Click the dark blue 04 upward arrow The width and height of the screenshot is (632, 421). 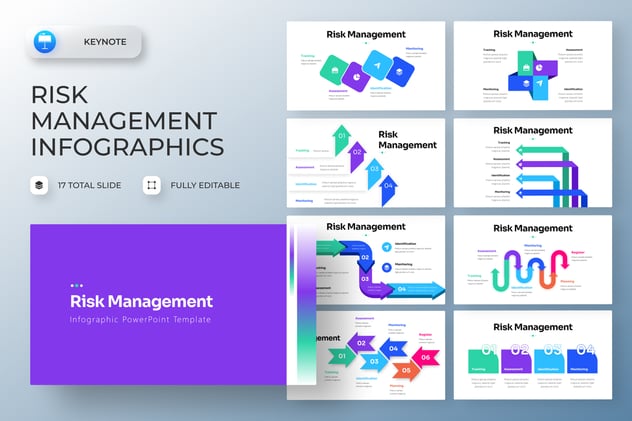[x=389, y=186]
